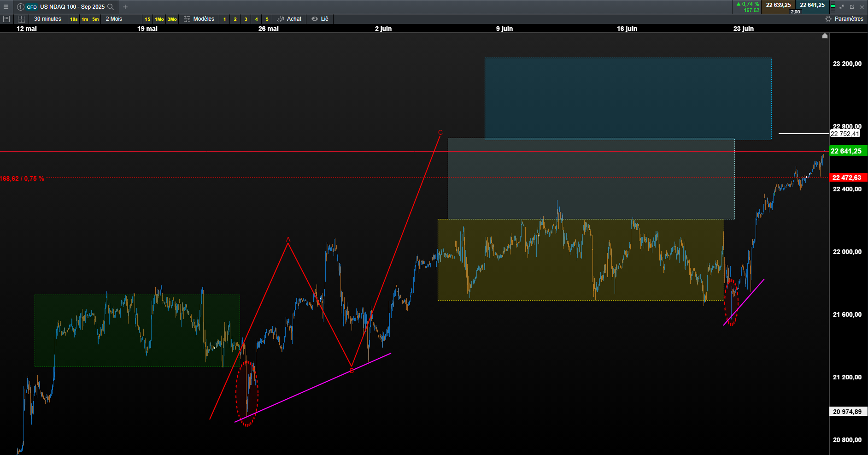
Task: Select the red dashed ellipse near 23 juin
Action: (731, 302)
